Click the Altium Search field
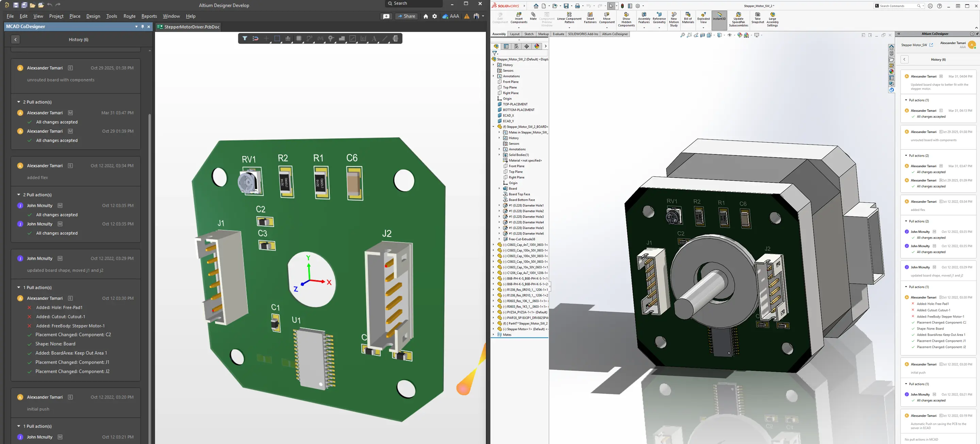The width and height of the screenshot is (980, 444). click(413, 3)
